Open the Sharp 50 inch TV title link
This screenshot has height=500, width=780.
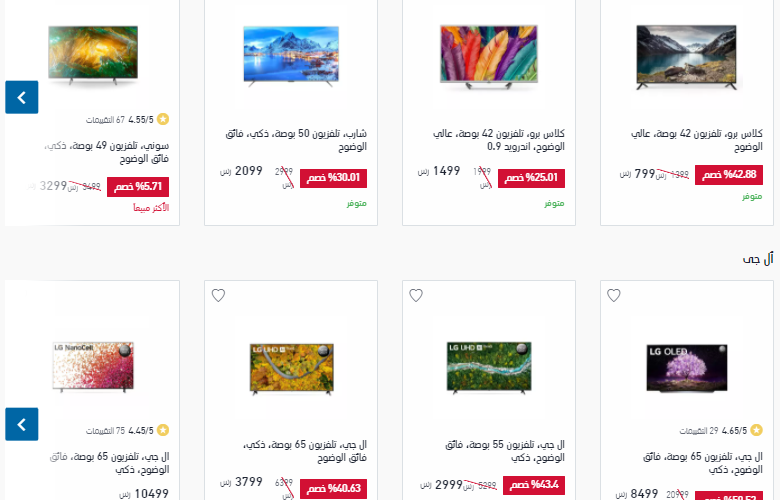click(296, 140)
